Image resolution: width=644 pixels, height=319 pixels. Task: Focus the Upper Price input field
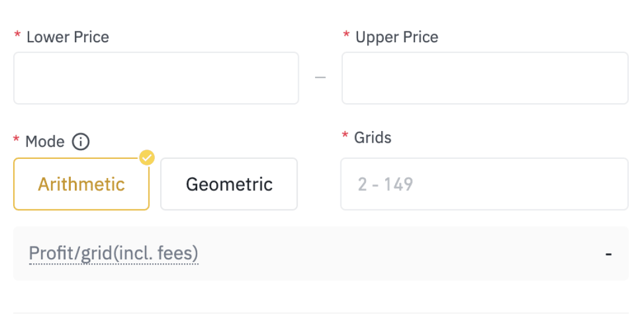point(484,78)
